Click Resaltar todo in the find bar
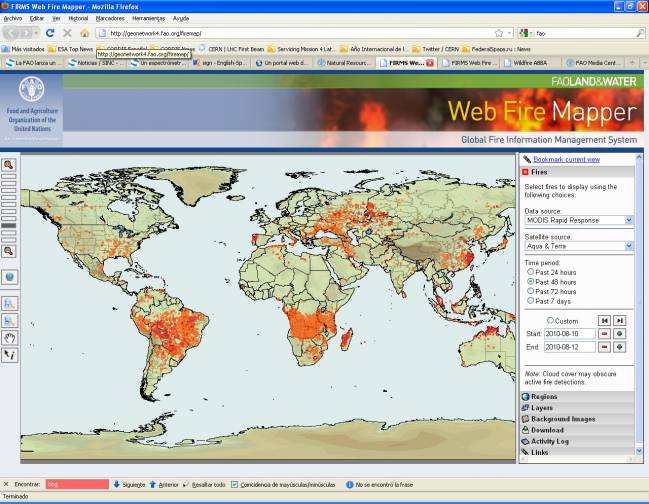This screenshot has width=649, height=504. click(x=204, y=485)
